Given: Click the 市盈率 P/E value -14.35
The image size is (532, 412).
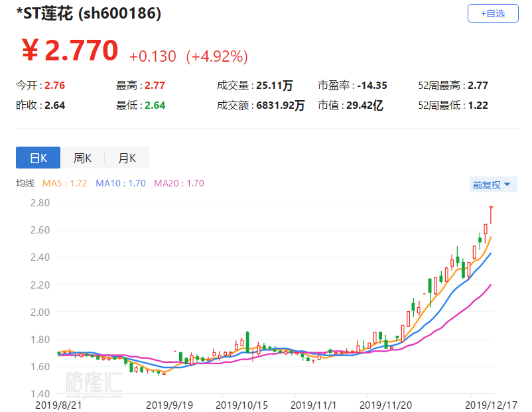Looking at the screenshot, I should [x=372, y=85].
